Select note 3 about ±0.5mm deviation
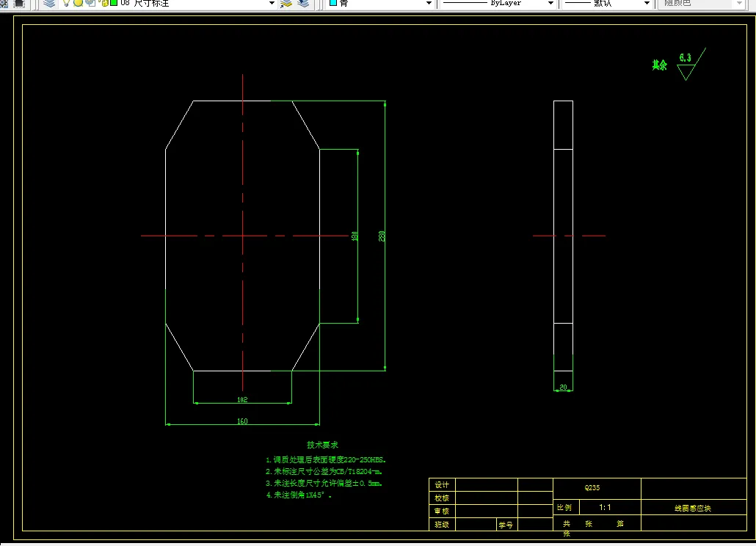 tap(324, 483)
